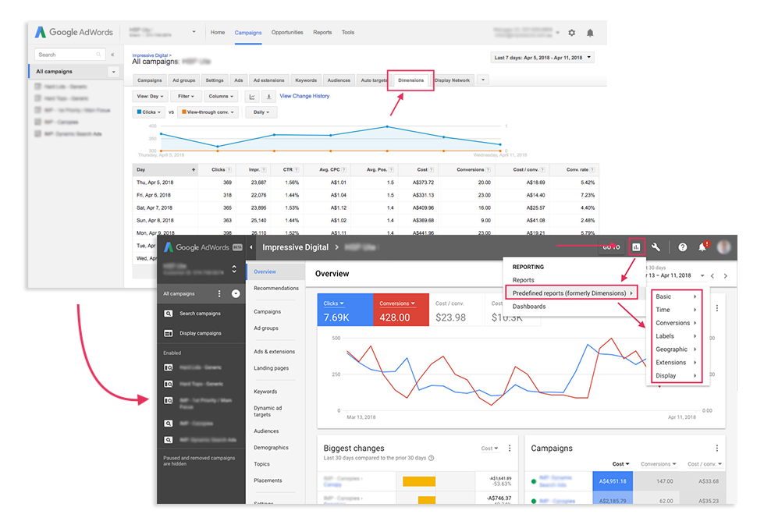Click the Search field in old AdWords sidebar
The width and height of the screenshot is (764, 532).
coord(70,55)
